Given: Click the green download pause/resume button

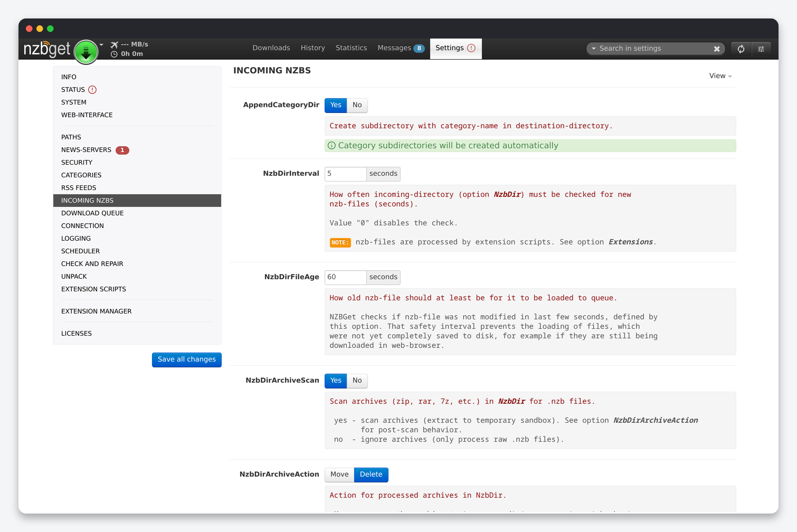Looking at the screenshot, I should 86,52.
